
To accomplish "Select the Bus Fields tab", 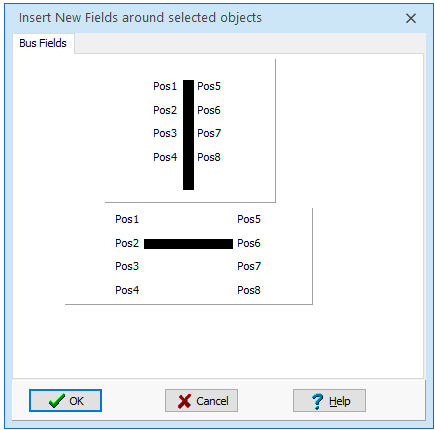I will (43, 43).
